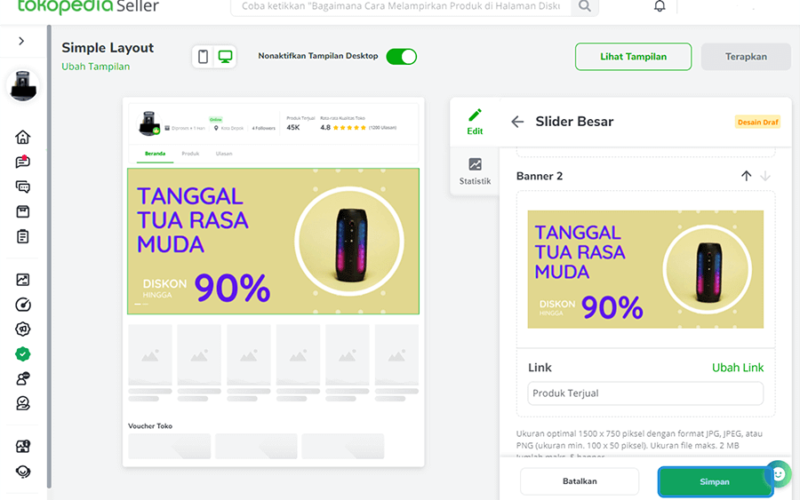800x500 pixels.
Task: Click the Produk Terjual link field
Action: (645, 393)
